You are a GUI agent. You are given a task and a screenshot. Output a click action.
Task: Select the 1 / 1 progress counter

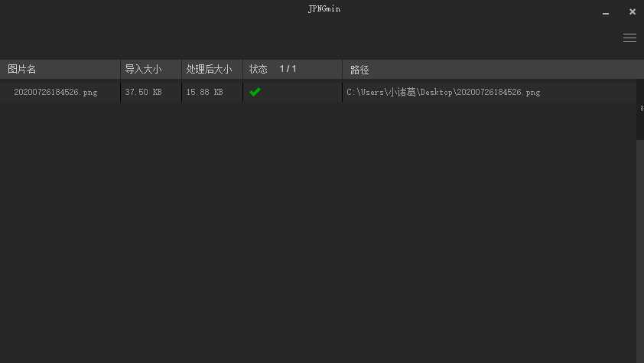coord(288,69)
